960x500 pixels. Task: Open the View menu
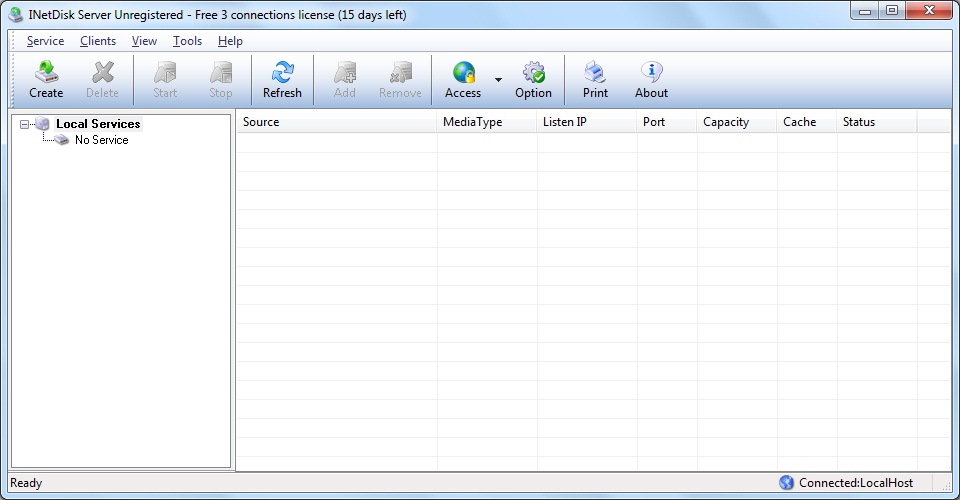pyautogui.click(x=144, y=41)
